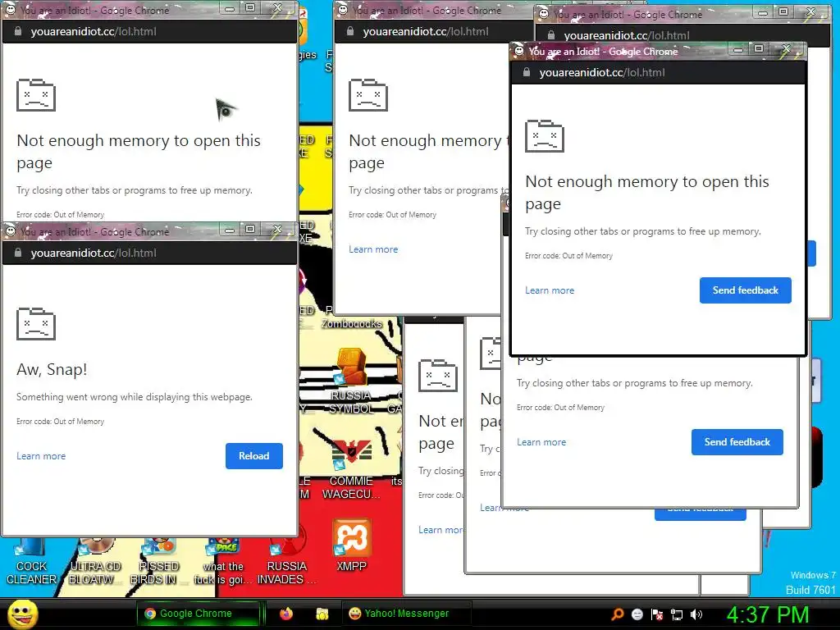This screenshot has width=840, height=630.
Task: Click the sad page icon in the top-left window
Action: point(36,95)
